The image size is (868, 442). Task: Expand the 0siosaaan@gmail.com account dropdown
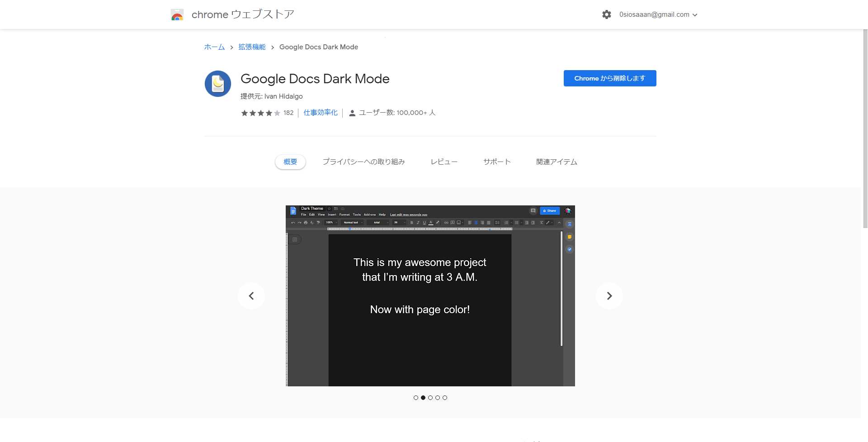(658, 14)
